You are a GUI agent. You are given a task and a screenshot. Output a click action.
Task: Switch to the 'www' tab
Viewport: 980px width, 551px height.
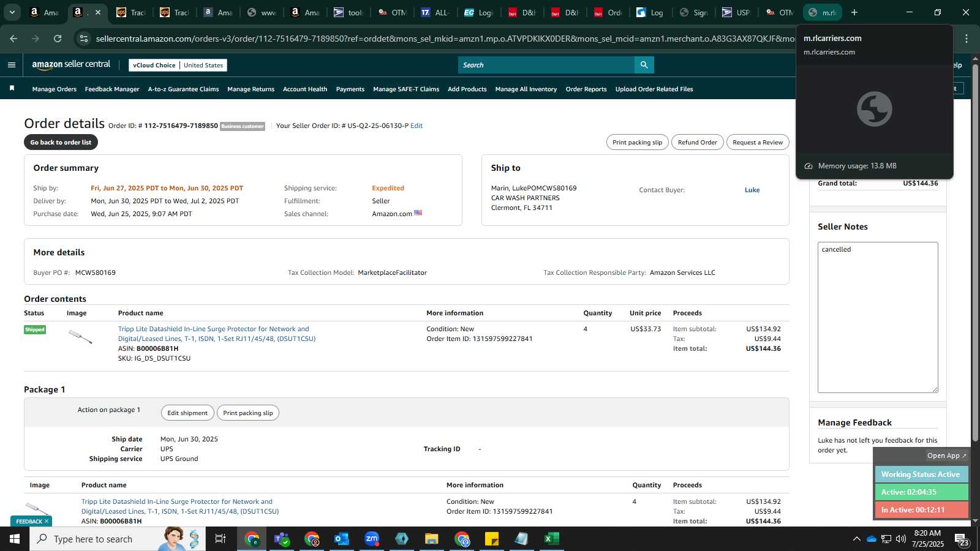pos(262,12)
